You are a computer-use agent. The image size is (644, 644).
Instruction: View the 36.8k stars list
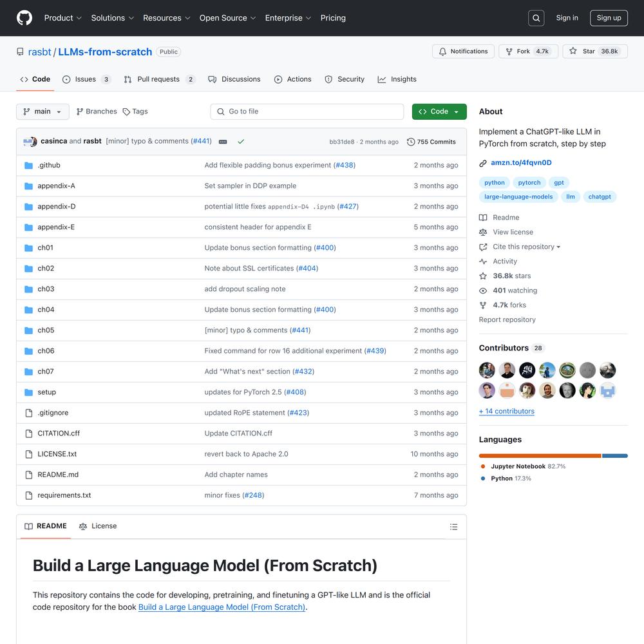512,276
